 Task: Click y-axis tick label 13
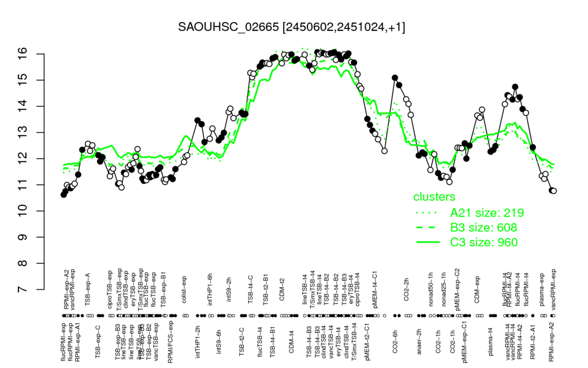(22, 133)
